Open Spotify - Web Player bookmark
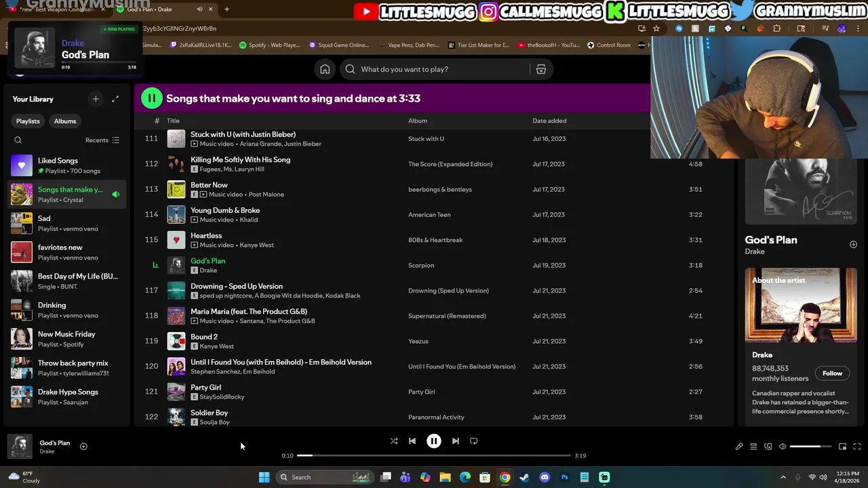The width and height of the screenshot is (868, 488). click(270, 45)
